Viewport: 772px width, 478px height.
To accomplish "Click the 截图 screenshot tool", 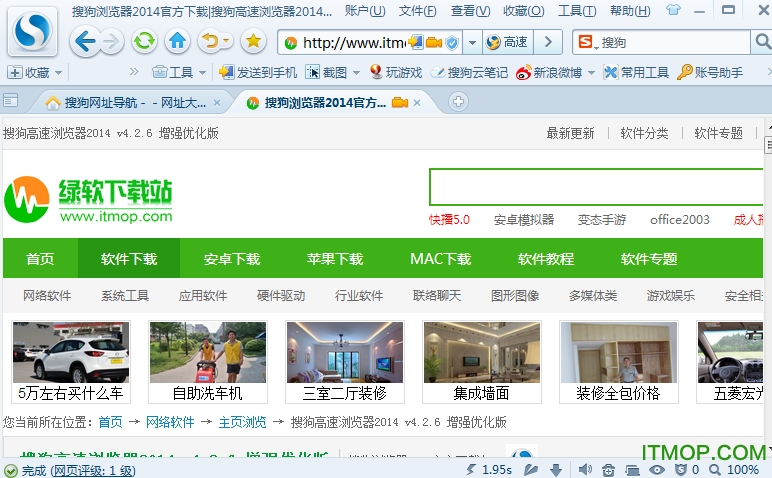I will (x=326, y=73).
